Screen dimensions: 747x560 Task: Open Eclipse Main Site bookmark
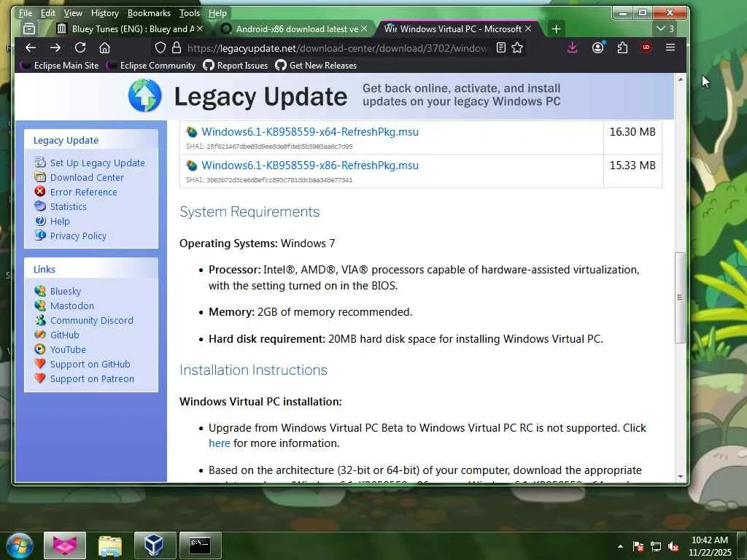coord(60,65)
